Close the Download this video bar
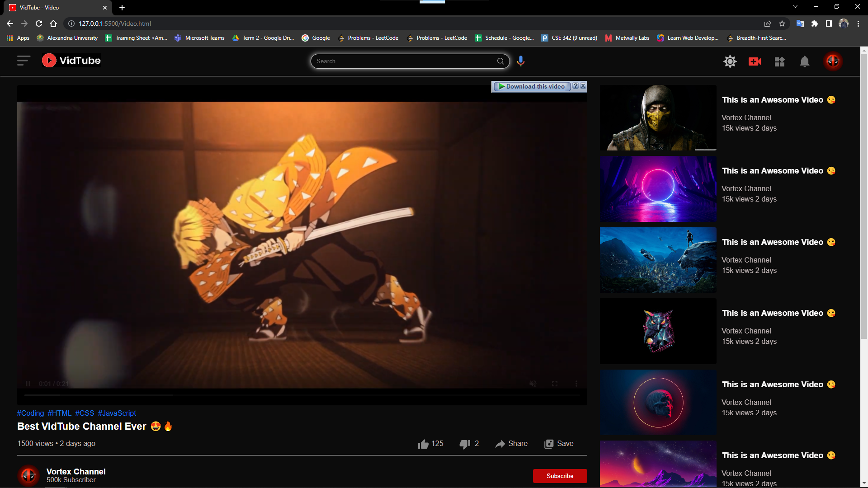The image size is (868, 488). (583, 86)
